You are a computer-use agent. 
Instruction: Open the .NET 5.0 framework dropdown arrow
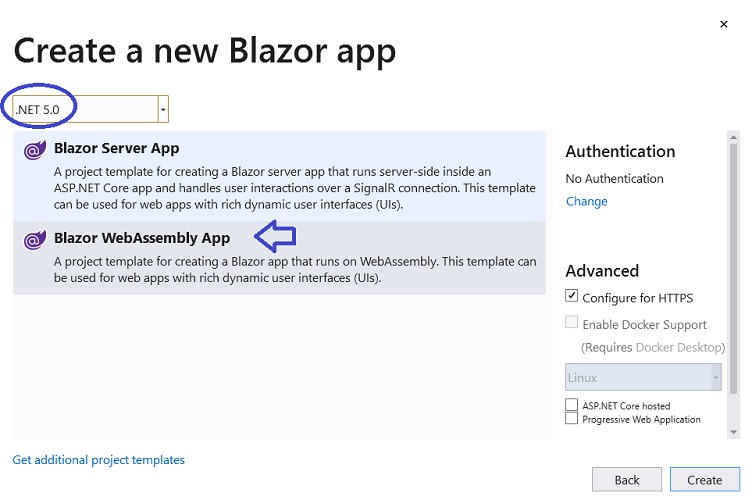(163, 109)
